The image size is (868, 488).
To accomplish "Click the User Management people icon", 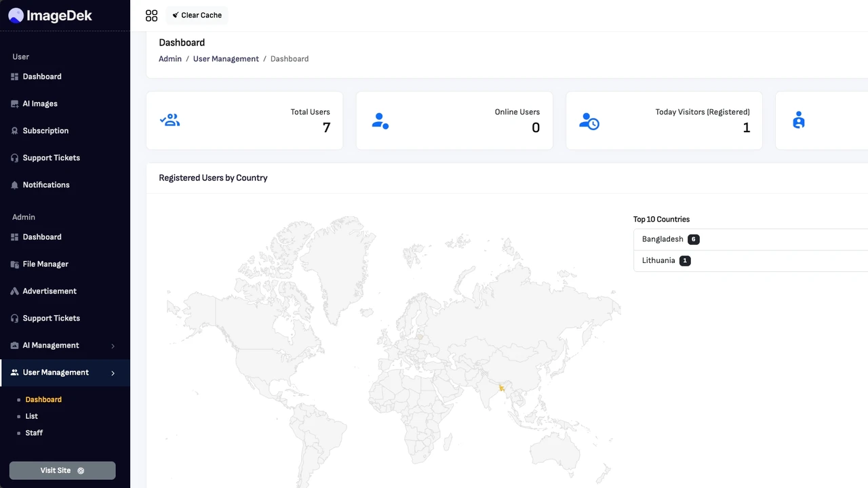I will [15, 373].
